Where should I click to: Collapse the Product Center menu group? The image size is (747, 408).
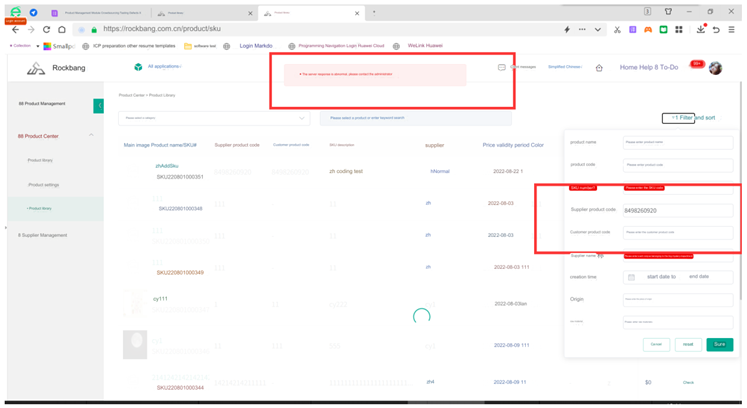91,136
